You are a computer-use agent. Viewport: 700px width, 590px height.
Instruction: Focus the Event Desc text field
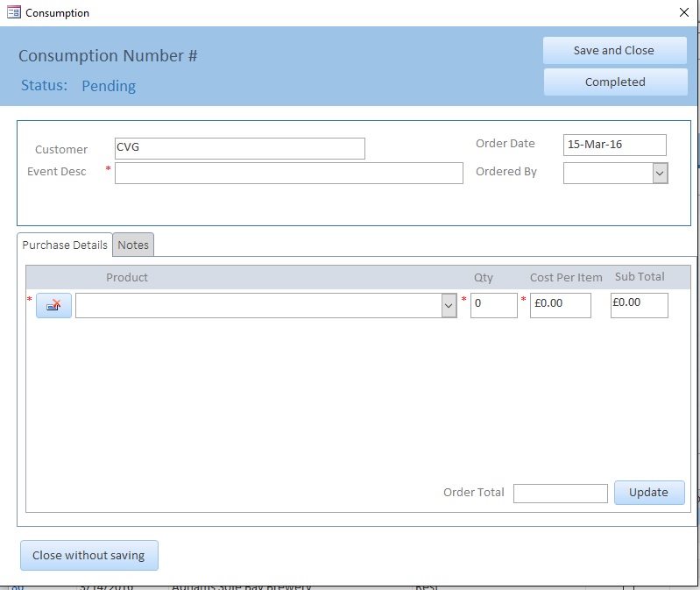pyautogui.click(x=288, y=173)
